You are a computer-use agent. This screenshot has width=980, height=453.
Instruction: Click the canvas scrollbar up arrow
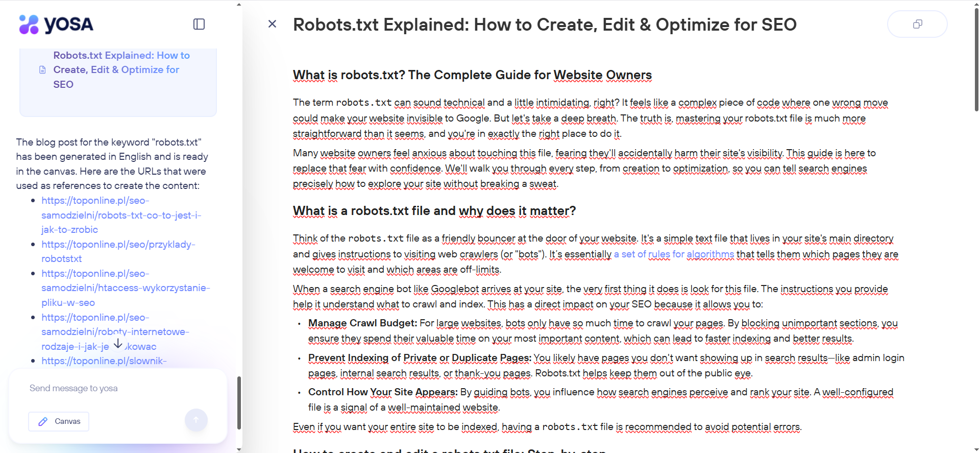pyautogui.click(x=976, y=4)
